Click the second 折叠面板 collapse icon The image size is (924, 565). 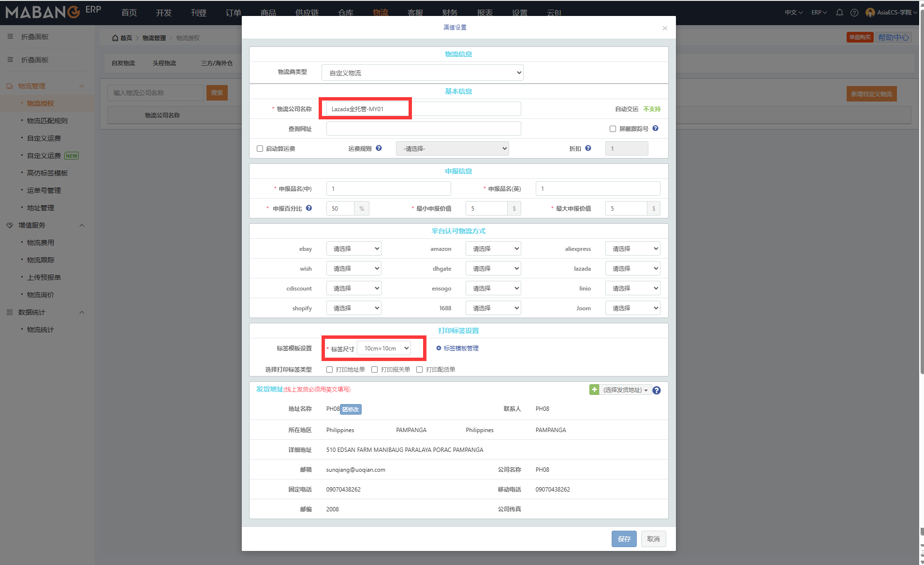click(10, 60)
